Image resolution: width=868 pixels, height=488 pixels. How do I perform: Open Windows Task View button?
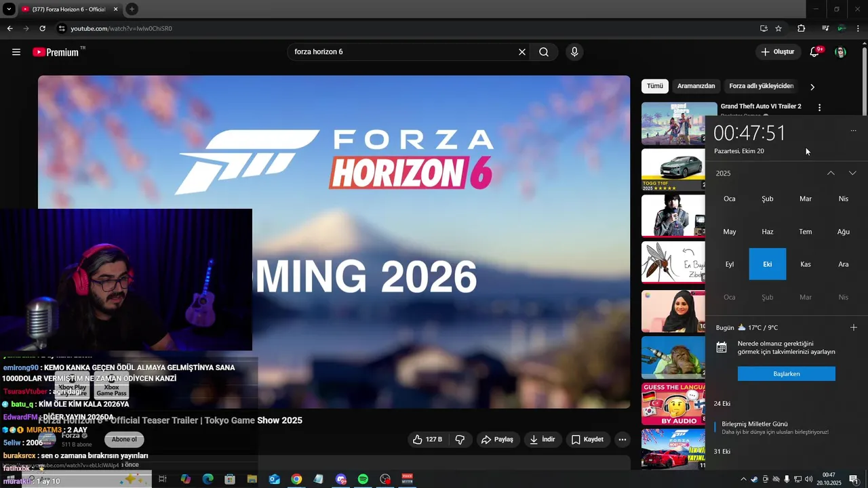163,479
